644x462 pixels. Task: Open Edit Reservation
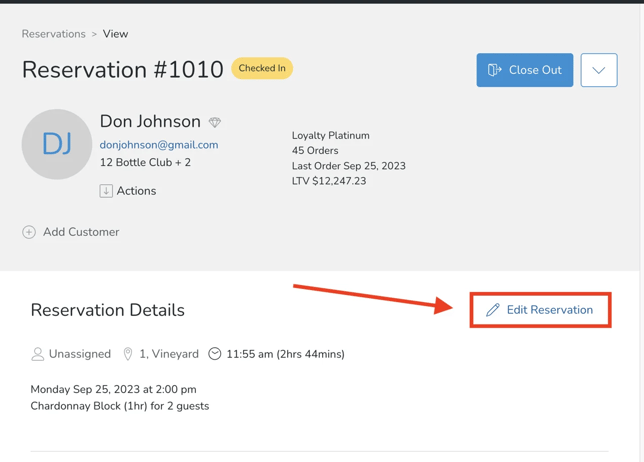549,310
